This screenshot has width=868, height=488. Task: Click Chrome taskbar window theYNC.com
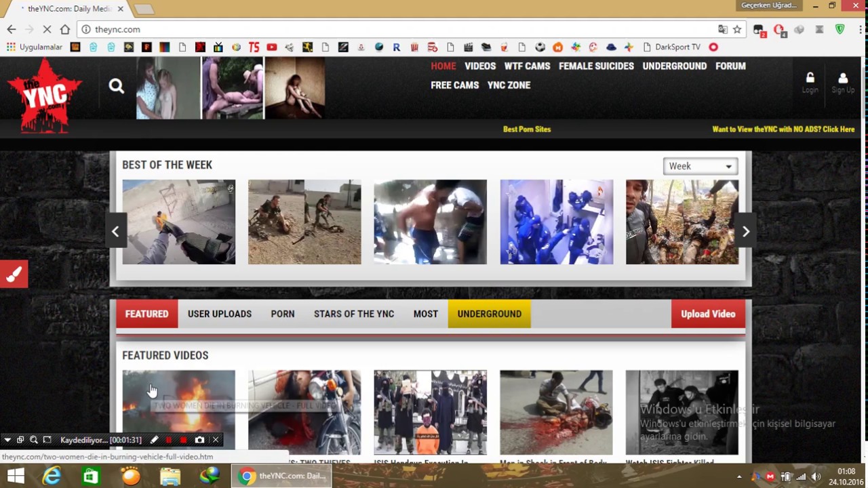coord(283,476)
